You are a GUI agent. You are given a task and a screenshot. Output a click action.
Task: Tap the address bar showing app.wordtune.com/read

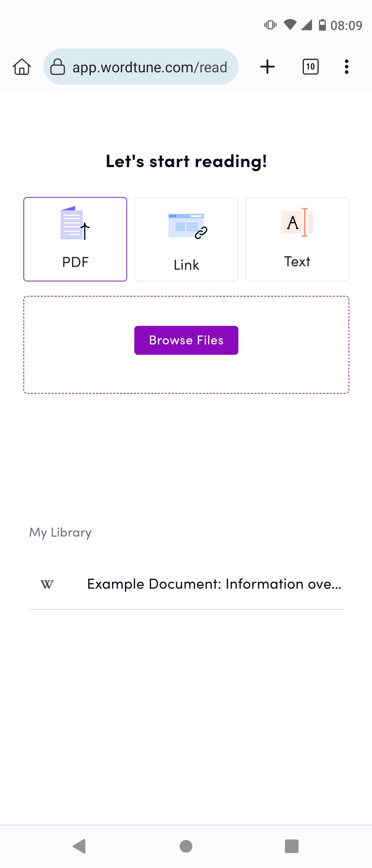(149, 66)
